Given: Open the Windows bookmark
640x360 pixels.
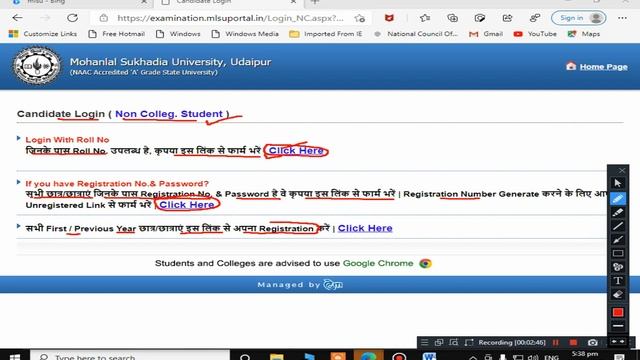Looking at the screenshot, I should pyautogui.click(x=178, y=34).
